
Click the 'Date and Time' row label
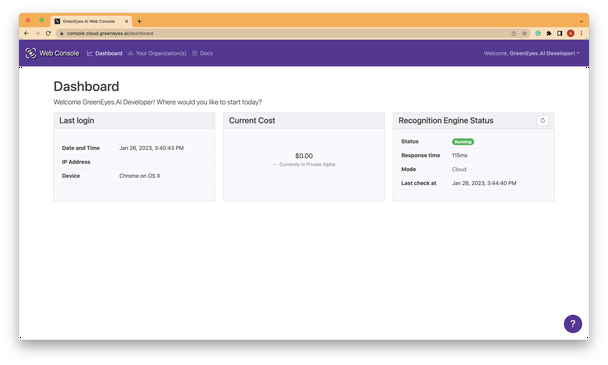[x=81, y=148]
